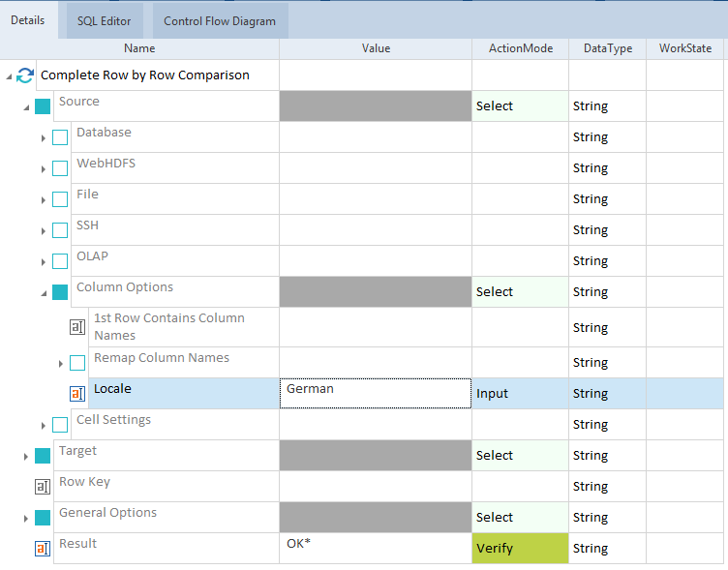This screenshot has width=728, height=570.
Task: Toggle the WebHDFS checkbox
Action: click(x=60, y=168)
